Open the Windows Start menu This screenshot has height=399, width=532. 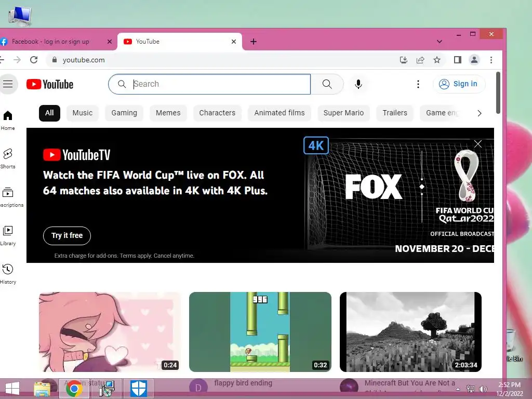[x=12, y=389]
